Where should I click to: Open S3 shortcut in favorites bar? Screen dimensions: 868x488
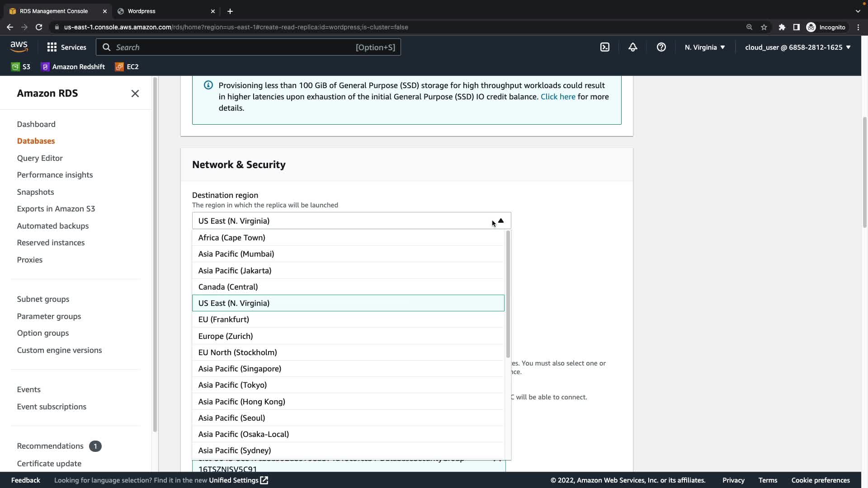pos(21,67)
